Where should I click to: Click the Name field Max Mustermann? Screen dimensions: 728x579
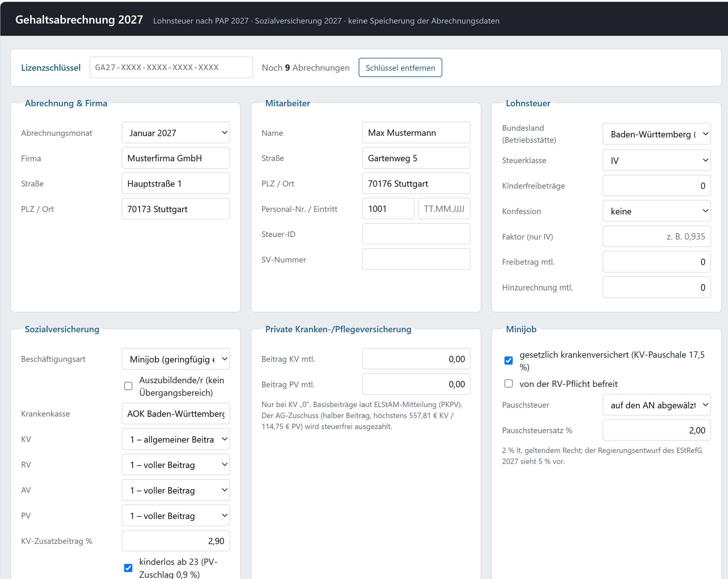pyautogui.click(x=416, y=133)
